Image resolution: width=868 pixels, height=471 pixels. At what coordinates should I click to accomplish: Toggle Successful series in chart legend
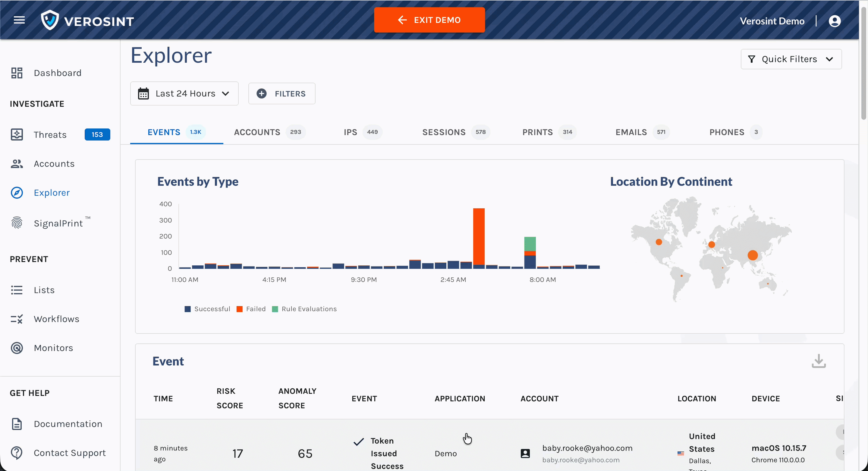207,309
